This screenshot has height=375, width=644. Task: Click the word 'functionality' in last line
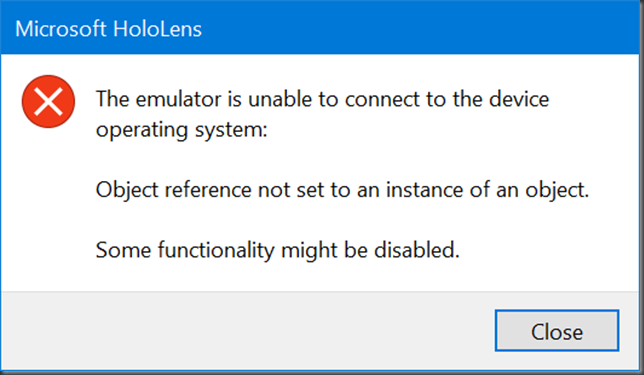(216, 251)
